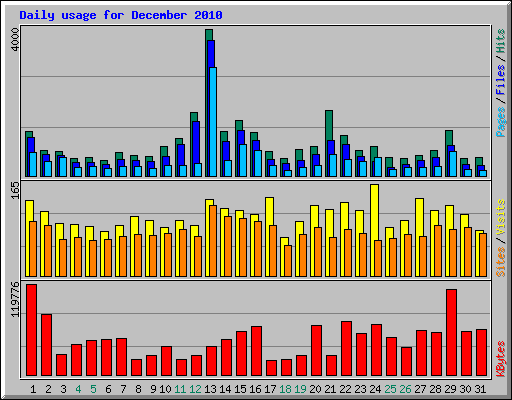Click the green weekend day 12 label
Image resolution: width=512 pixels, height=400 pixels.
[x=195, y=389]
